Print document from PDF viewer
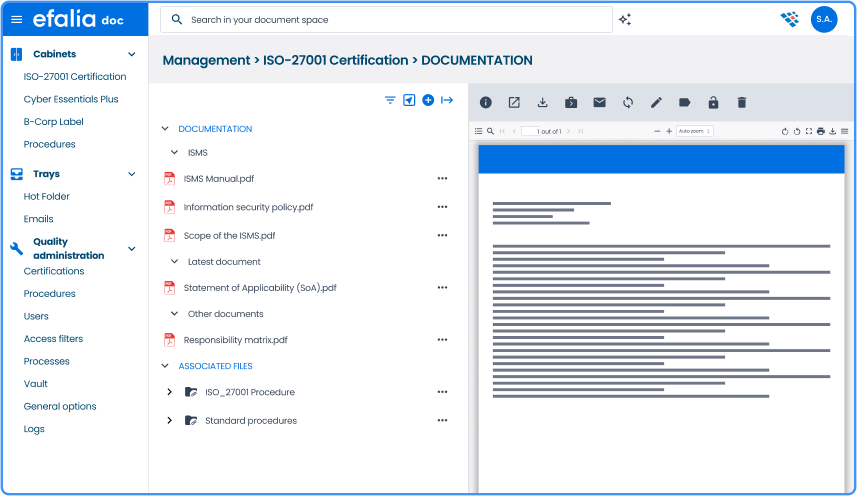 coord(820,131)
